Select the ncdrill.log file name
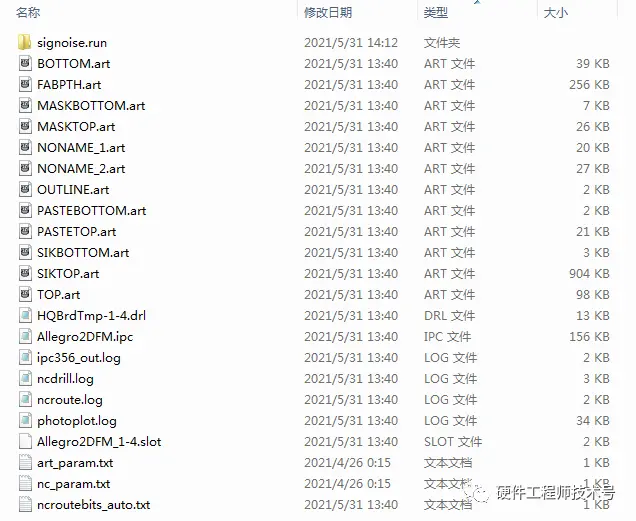Screen dimensions: 636x521 click(65, 379)
